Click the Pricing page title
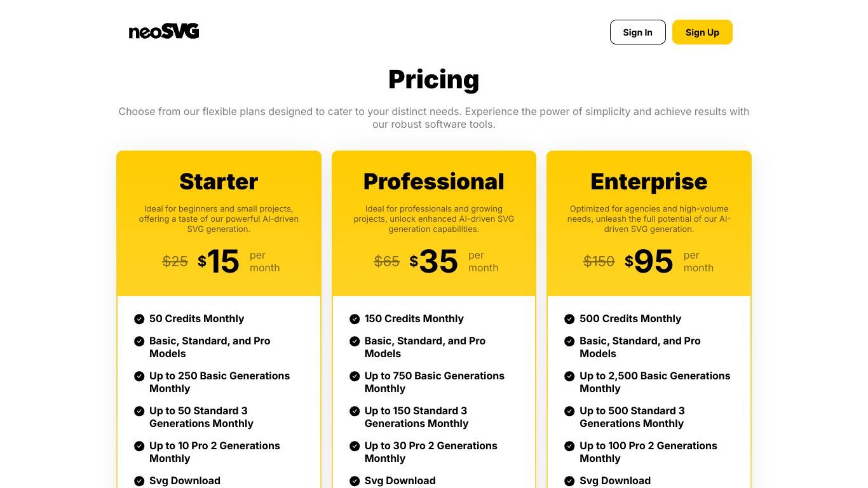The width and height of the screenshot is (868, 488). click(x=434, y=79)
